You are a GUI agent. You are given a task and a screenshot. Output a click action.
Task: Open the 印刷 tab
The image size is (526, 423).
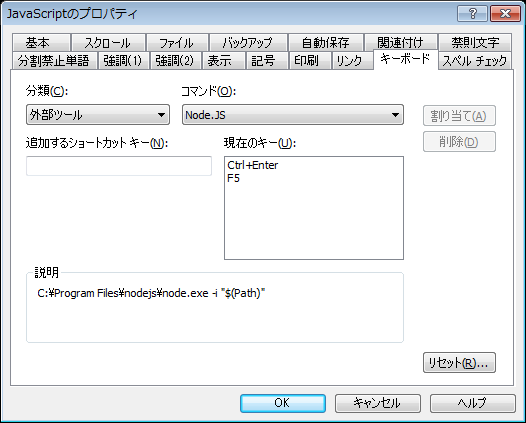coord(310,60)
